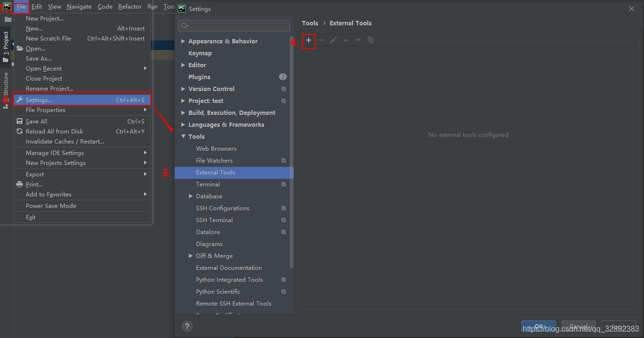Choose Exit from File menu

tap(82, 217)
